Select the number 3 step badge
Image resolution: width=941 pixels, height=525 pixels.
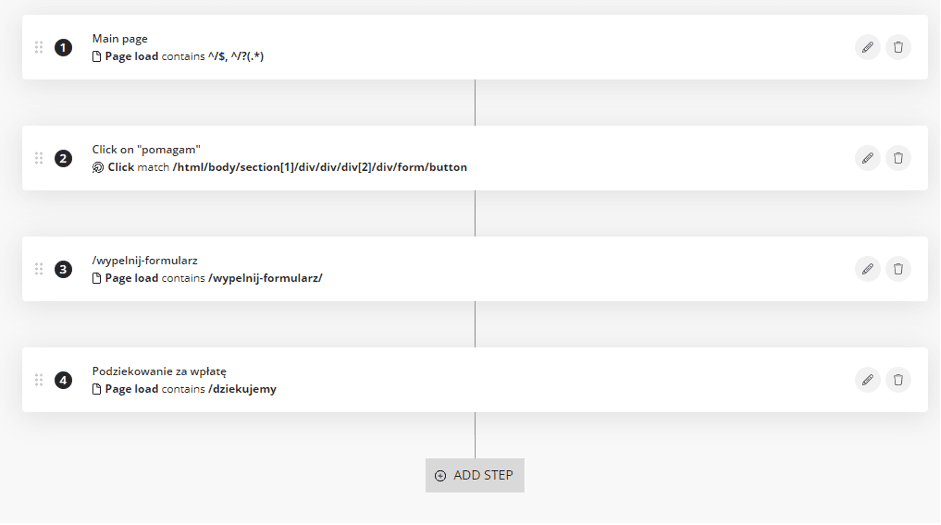coord(63,269)
